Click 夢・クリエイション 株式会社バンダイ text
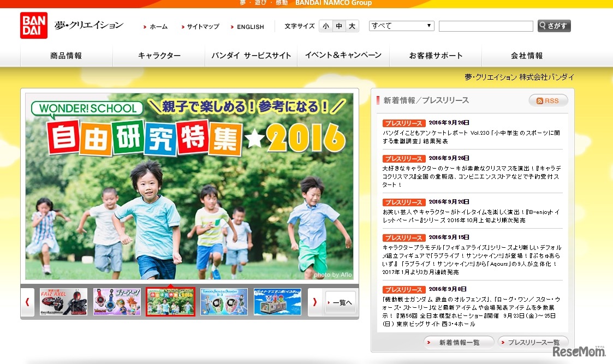This screenshot has width=613, height=364. (519, 77)
